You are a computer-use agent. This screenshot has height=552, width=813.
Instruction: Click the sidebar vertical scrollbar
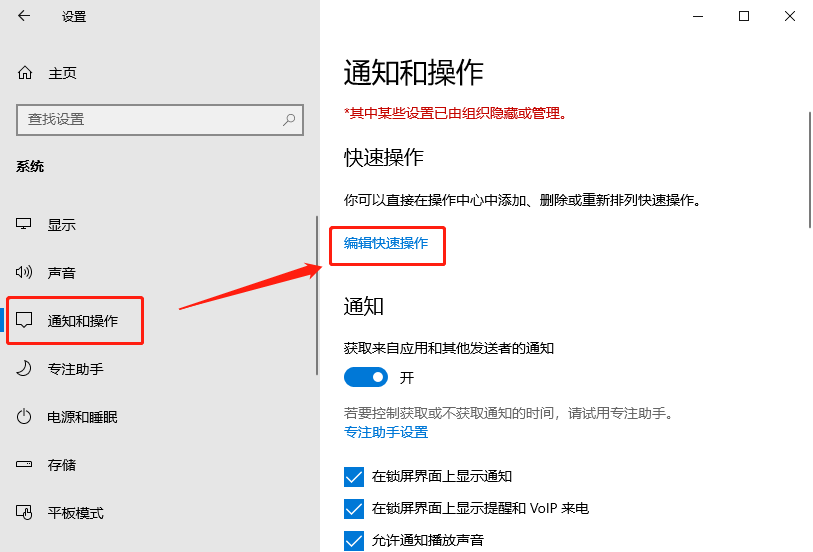click(x=317, y=295)
